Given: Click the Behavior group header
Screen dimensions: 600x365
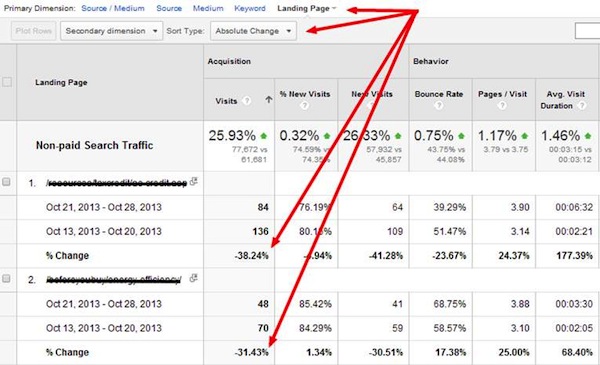Looking at the screenshot, I should 430,61.
